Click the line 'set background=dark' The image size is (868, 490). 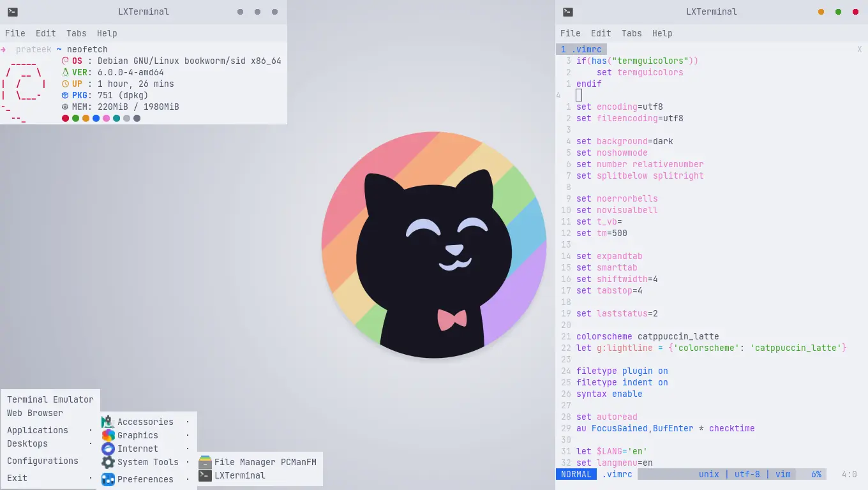click(x=625, y=141)
